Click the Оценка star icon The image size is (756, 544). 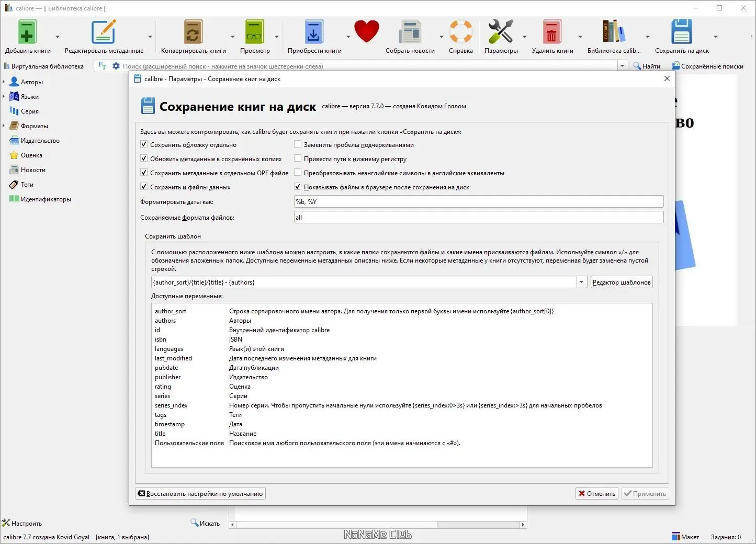click(x=14, y=155)
